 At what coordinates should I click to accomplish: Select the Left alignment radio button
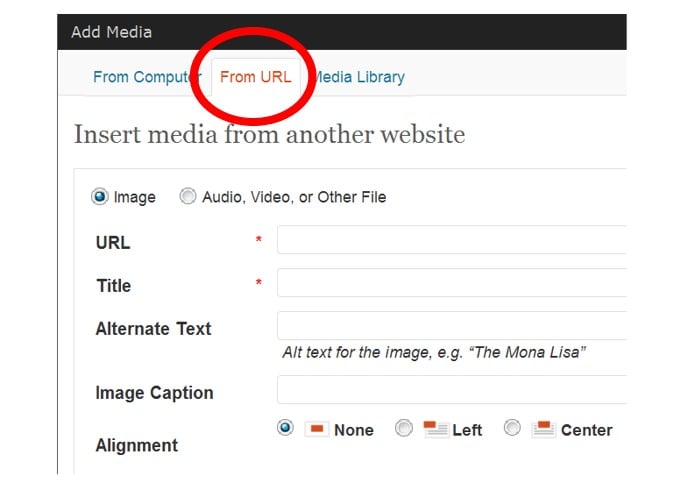point(403,428)
